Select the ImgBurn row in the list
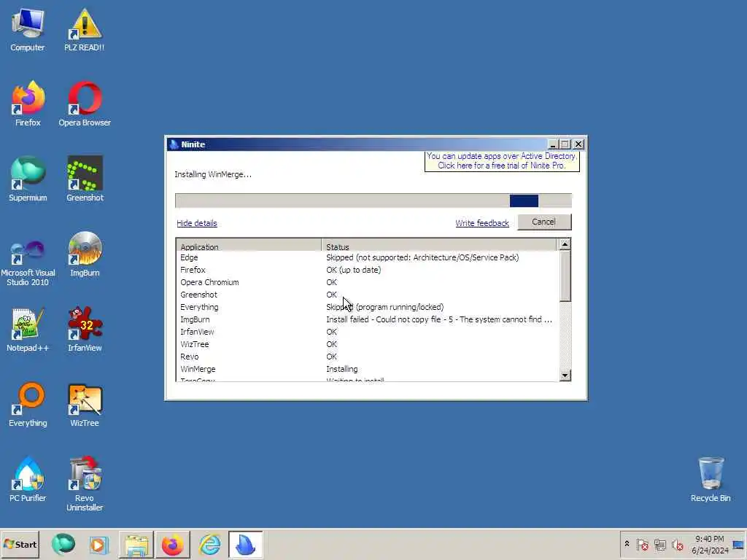 pos(367,319)
